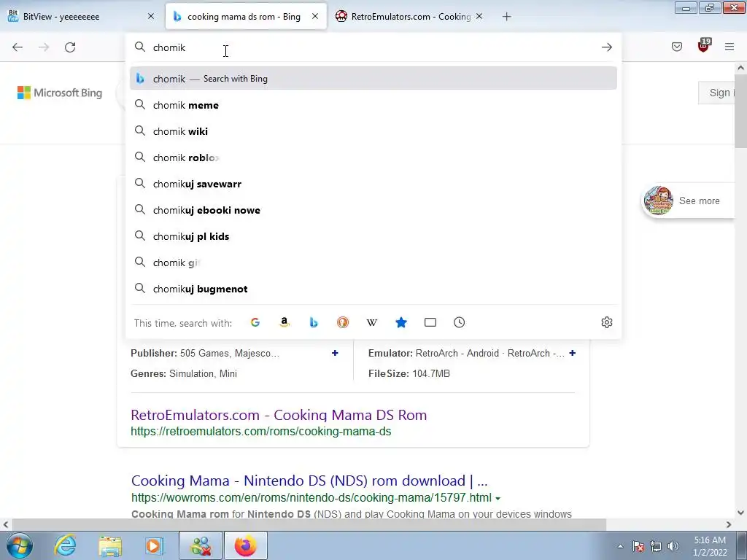Viewport: 747px width, 560px height.
Task: Close the BitView tab
Action: pos(151,16)
